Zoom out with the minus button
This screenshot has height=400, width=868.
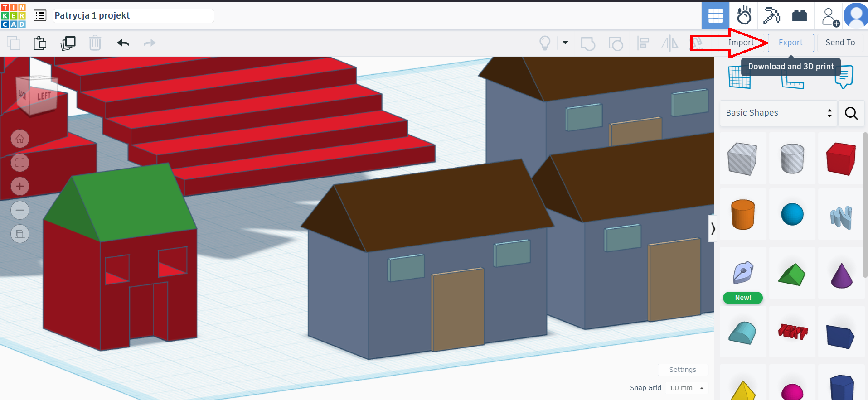pos(20,210)
